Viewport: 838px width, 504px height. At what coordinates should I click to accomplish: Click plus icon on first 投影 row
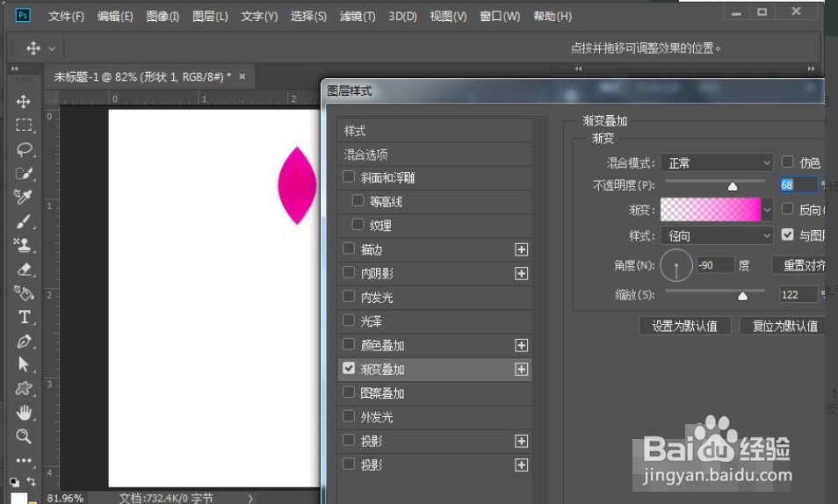pos(521,441)
